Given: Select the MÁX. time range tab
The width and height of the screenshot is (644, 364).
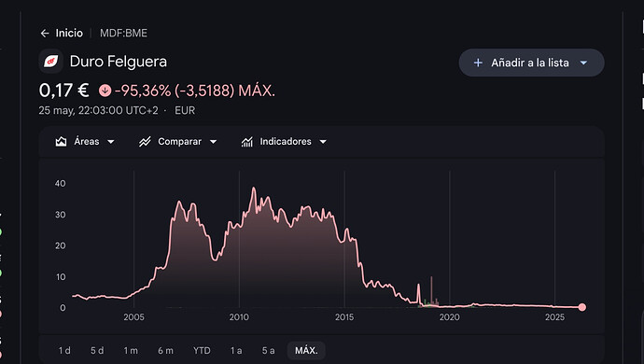Looking at the screenshot, I should pyautogui.click(x=306, y=350).
